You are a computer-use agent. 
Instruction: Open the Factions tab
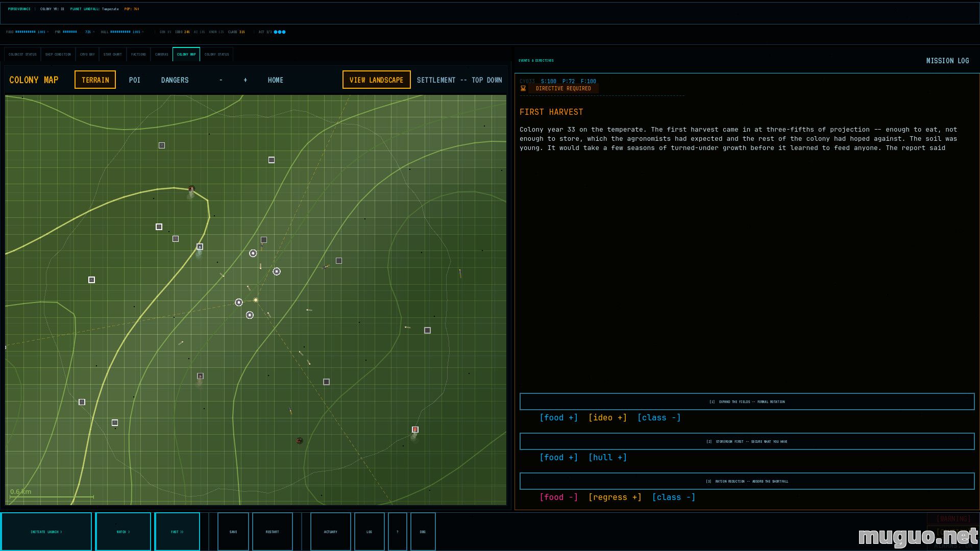tap(138, 54)
